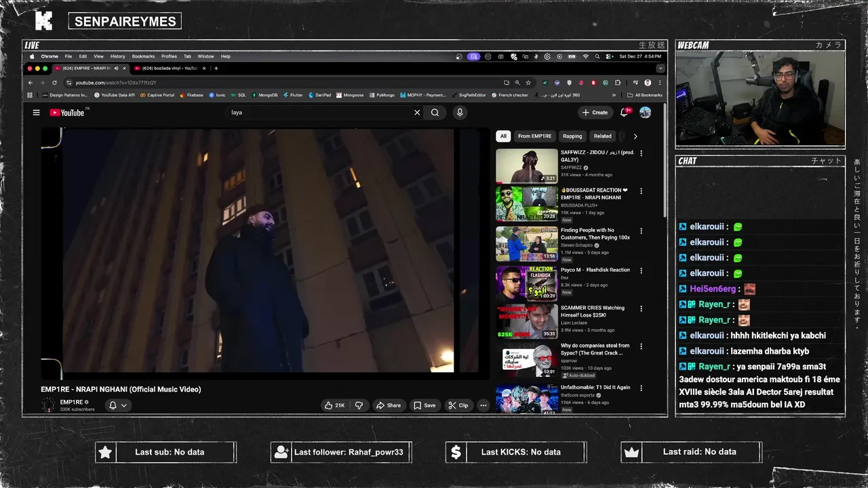Share the video
This screenshot has height=488, width=868.
[389, 405]
